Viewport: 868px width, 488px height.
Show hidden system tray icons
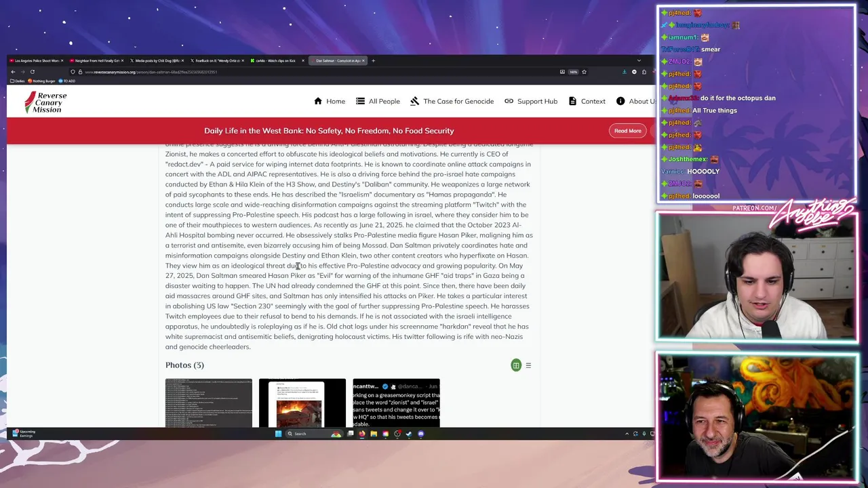[x=627, y=434]
